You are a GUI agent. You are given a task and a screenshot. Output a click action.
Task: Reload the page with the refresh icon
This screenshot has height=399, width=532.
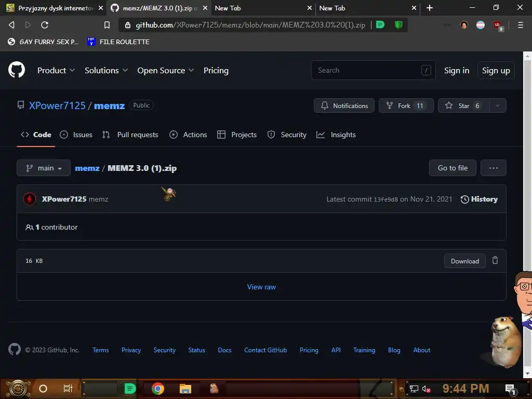[x=45, y=25]
